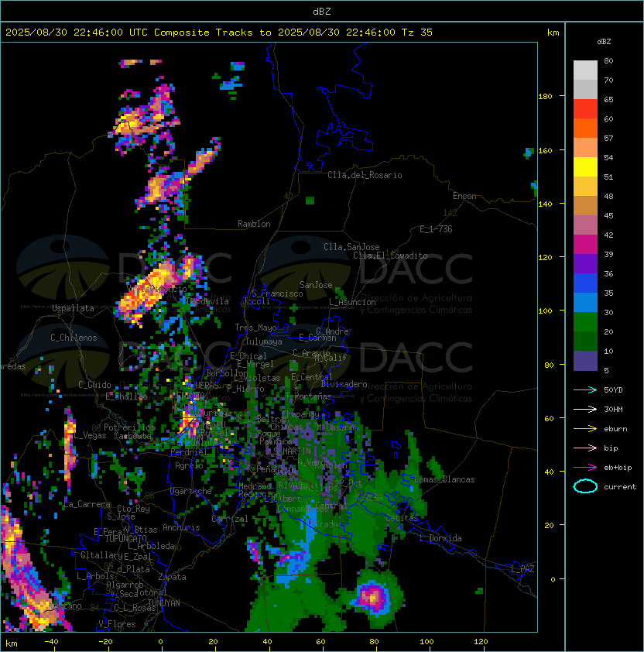Image resolution: width=644 pixels, height=652 pixels.
Task: Click the cyan 50YD arrow in legend
Action: [x=585, y=390]
